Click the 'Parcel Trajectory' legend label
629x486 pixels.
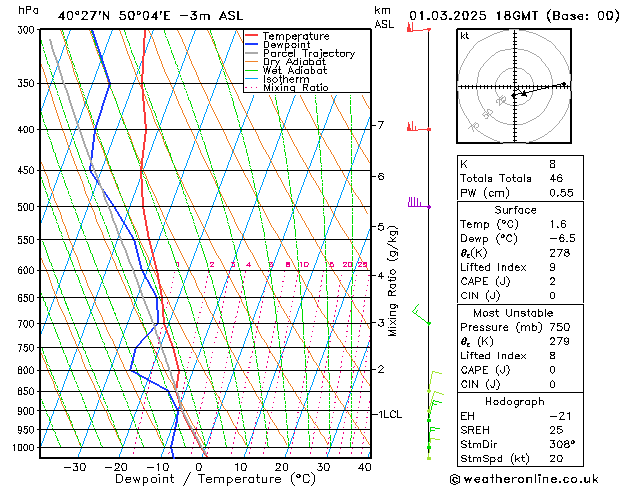[309, 53]
